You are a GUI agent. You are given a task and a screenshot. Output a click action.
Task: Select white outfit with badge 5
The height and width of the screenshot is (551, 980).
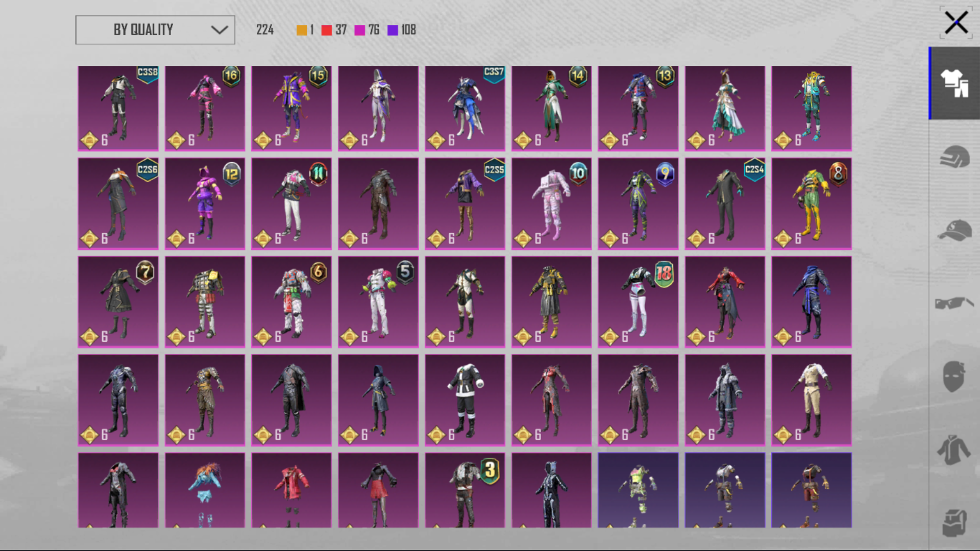[378, 302]
